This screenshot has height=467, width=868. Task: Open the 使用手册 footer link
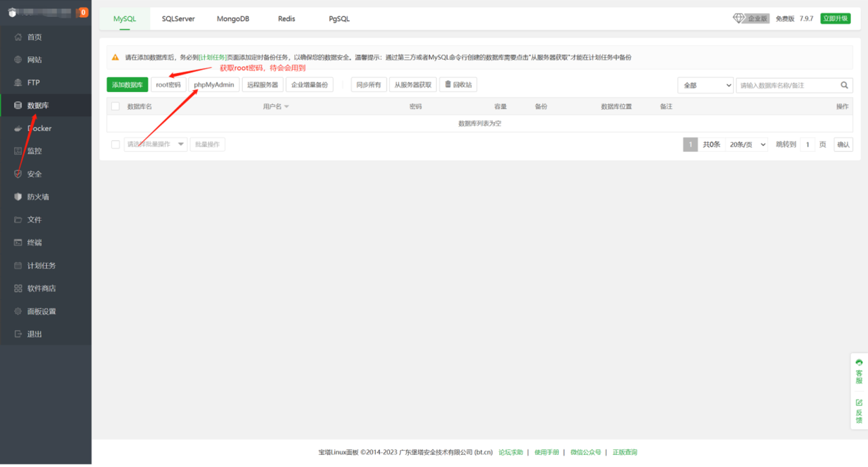tap(547, 452)
